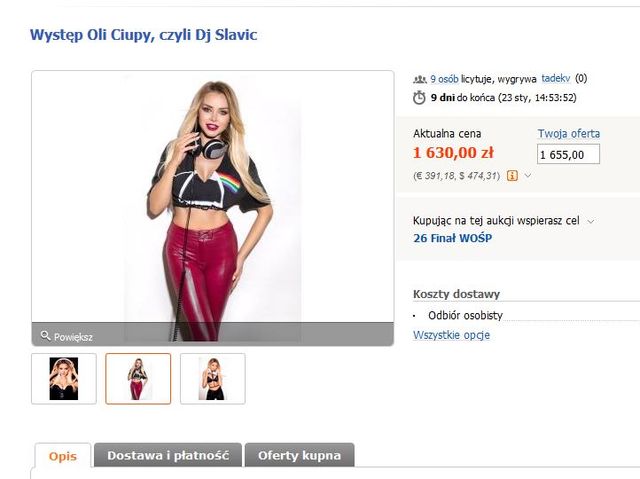Select the second thumbnail with red pants
This screenshot has width=640, height=479.
pos(138,379)
